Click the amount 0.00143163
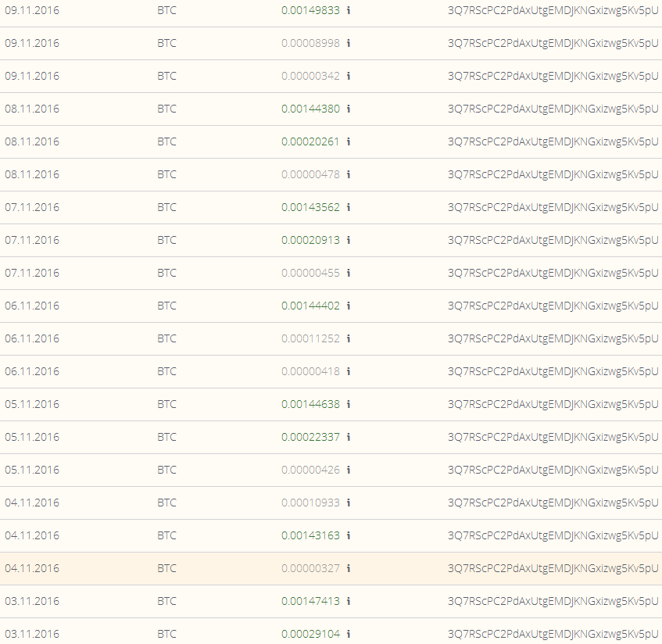The height and width of the screenshot is (644, 662). (x=310, y=536)
